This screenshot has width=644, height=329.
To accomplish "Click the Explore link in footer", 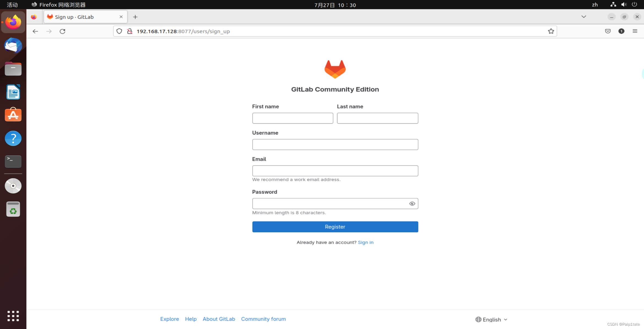I will pos(170,319).
